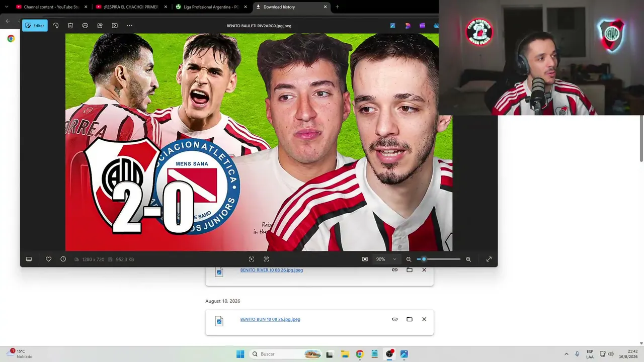644x362 pixels.
Task: Open the Designer app icon in Photos toolbar
Action: tap(408, 26)
